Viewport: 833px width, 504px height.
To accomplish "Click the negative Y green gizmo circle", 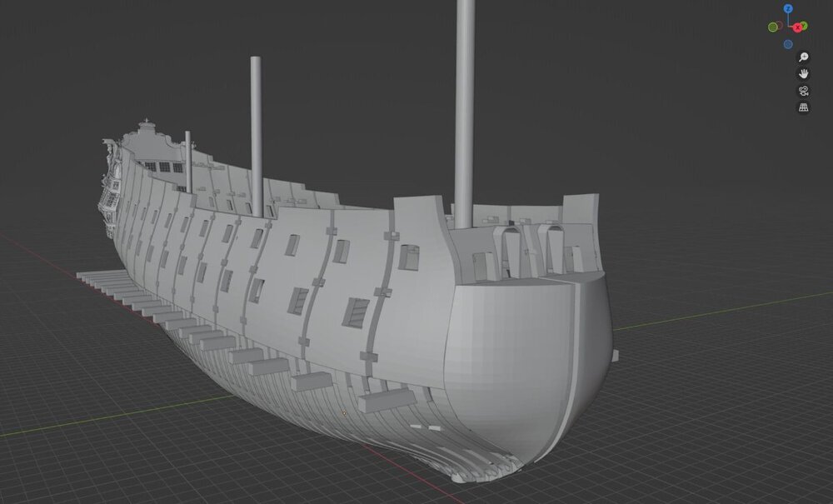I will pyautogui.click(x=773, y=27).
